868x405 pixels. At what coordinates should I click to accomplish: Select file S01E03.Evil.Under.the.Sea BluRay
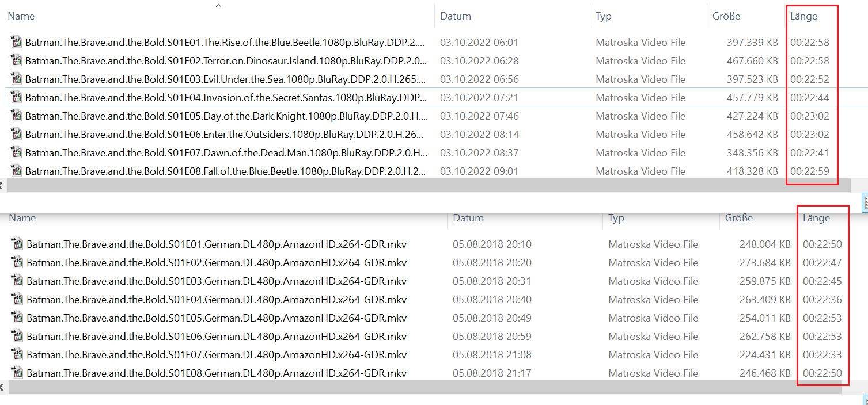click(x=226, y=79)
